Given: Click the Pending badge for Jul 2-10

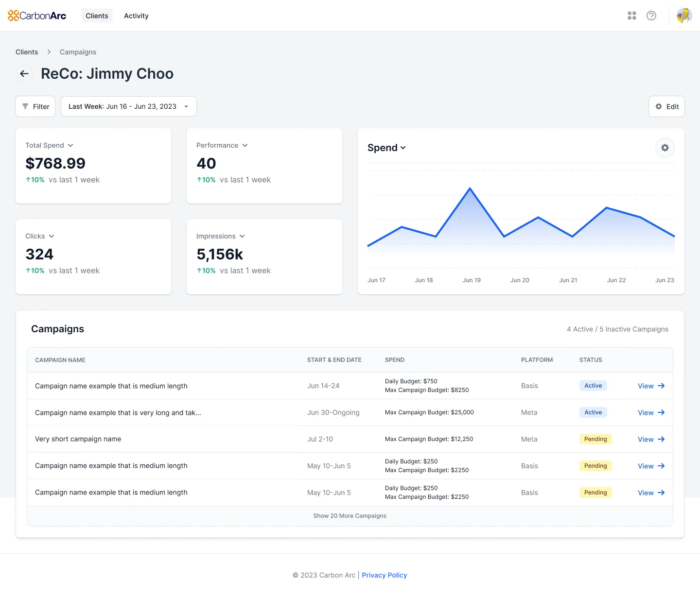Looking at the screenshot, I should tap(595, 439).
